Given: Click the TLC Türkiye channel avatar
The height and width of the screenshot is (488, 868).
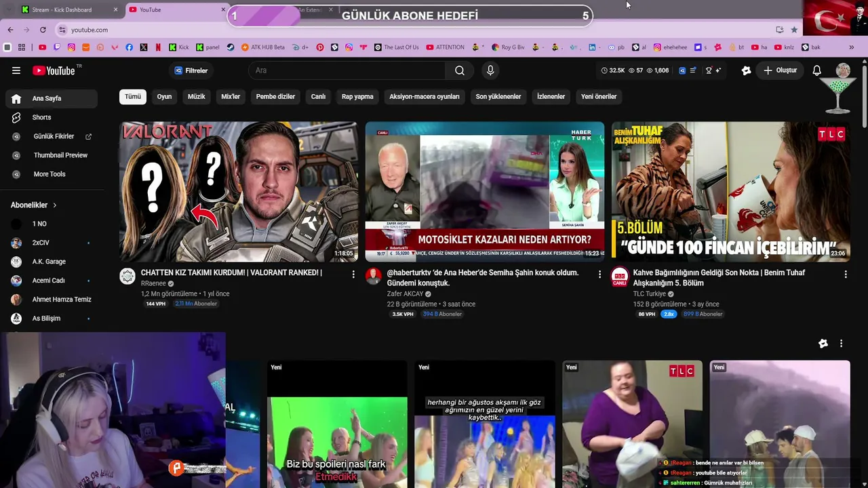Looking at the screenshot, I should click(620, 277).
